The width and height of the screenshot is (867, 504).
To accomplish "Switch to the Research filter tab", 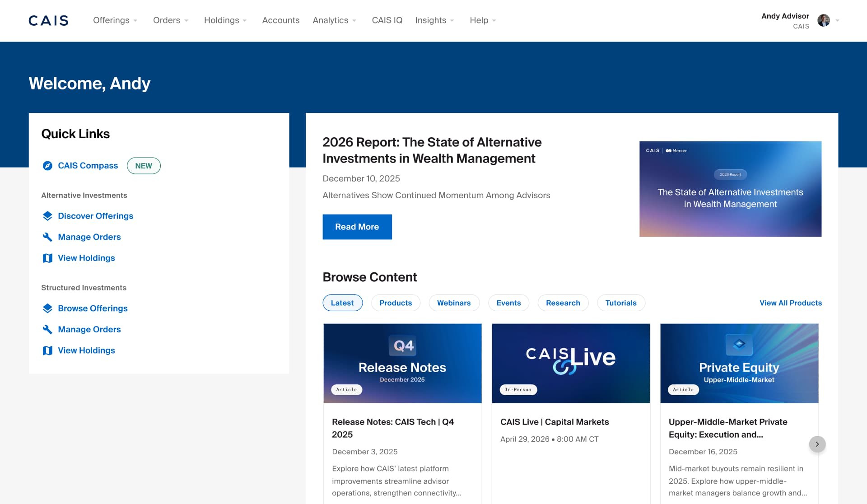I will pyautogui.click(x=563, y=303).
